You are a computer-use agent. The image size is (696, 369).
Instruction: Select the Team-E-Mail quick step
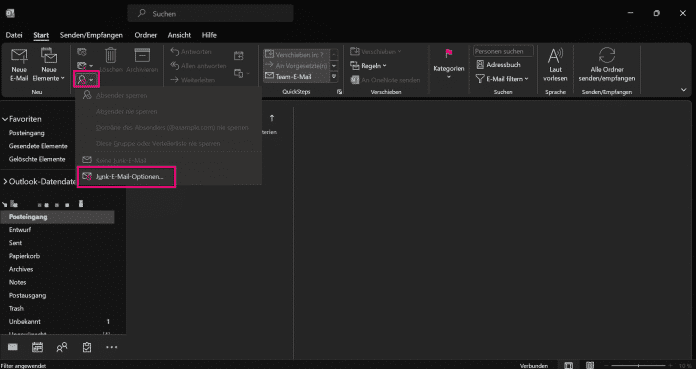[296, 76]
